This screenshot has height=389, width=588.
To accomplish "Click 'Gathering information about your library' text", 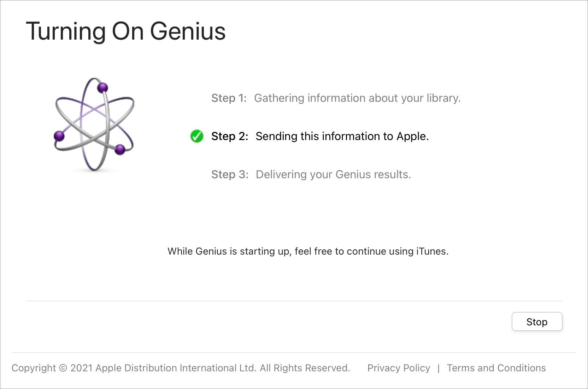I will (x=357, y=98).
